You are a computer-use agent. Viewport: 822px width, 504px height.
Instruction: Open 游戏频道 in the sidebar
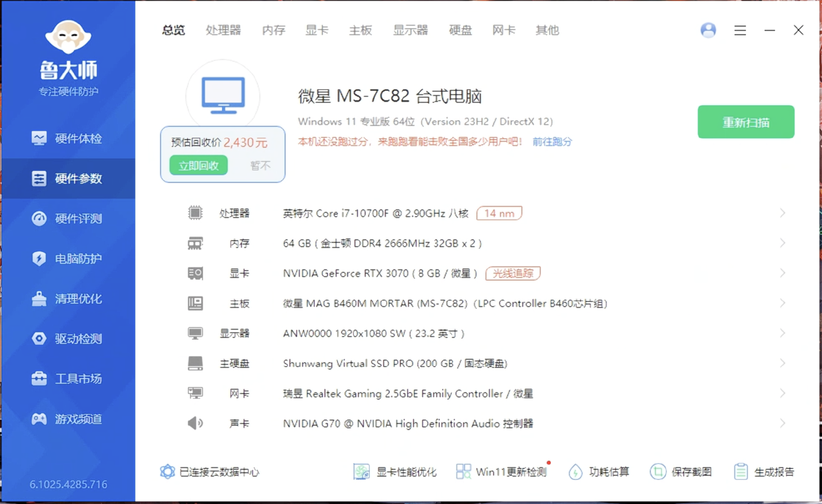(68, 419)
